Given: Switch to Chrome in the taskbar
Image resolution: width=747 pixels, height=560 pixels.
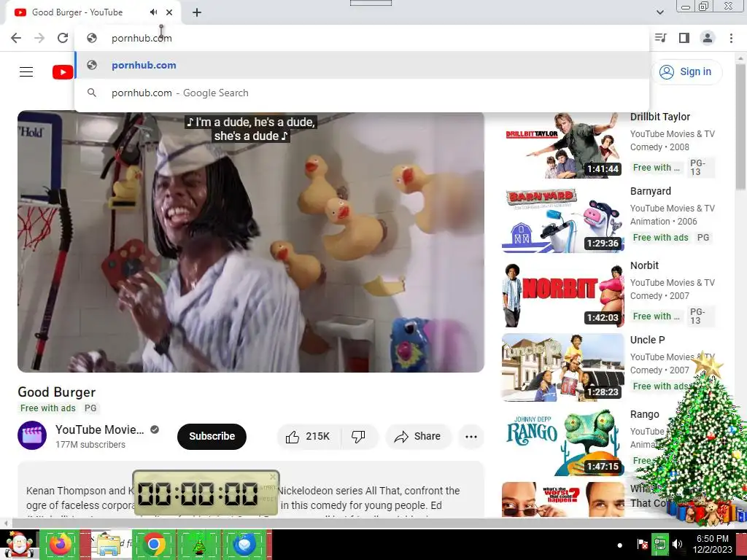Looking at the screenshot, I should tap(153, 545).
